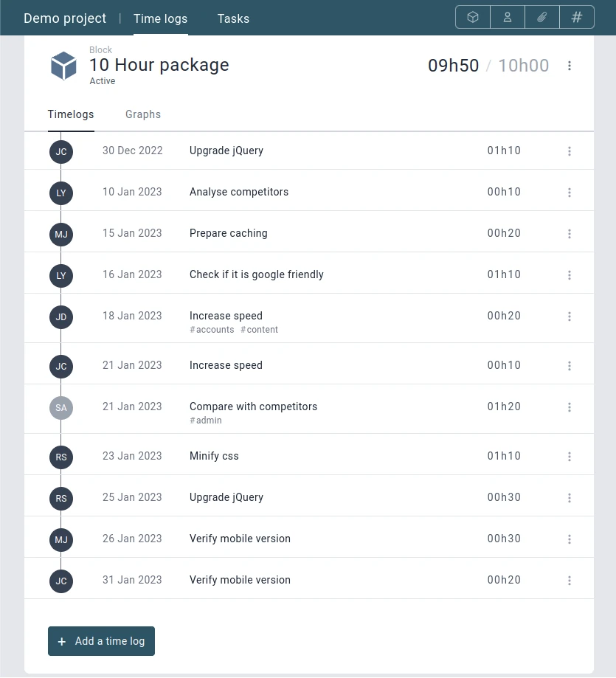616x678 pixels.
Task: Click the JD avatar on 18 Jan 2023
Action: (x=61, y=317)
